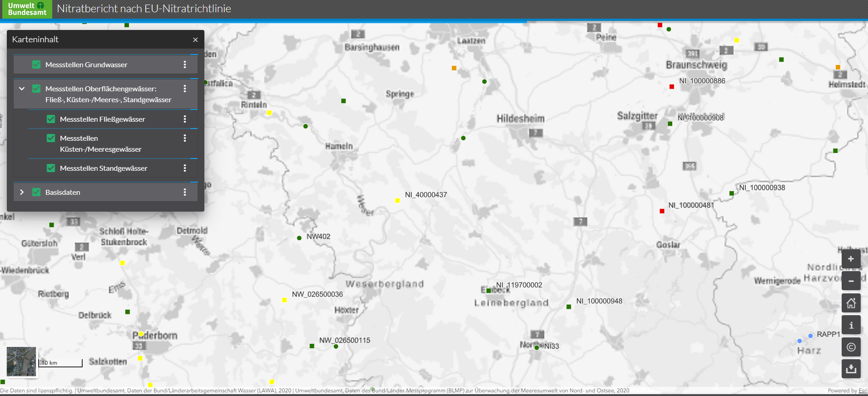
Task: Toggle the Messstellen Fließgewässer checkbox
Action: (51, 119)
